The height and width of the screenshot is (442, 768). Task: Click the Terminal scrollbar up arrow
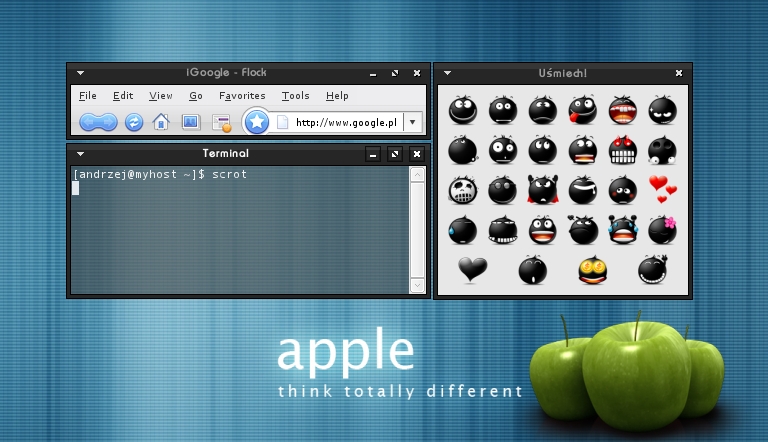coord(417,174)
